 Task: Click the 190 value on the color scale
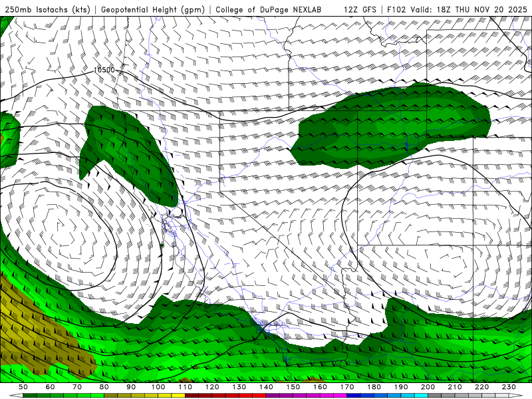401,387
